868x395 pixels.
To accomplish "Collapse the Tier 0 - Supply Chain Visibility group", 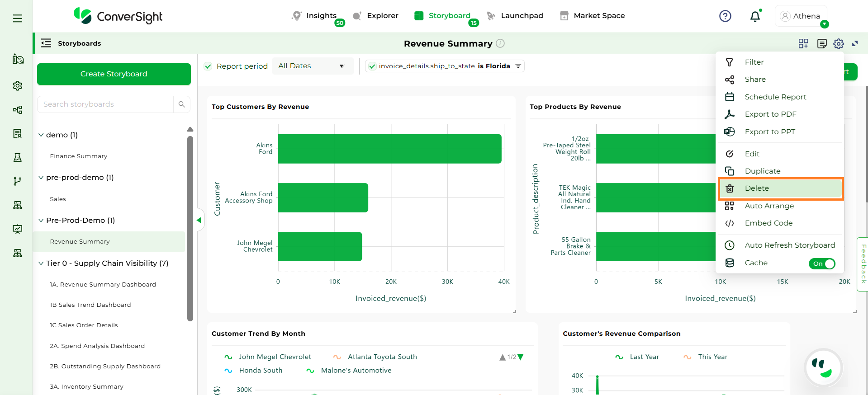I will (x=41, y=263).
